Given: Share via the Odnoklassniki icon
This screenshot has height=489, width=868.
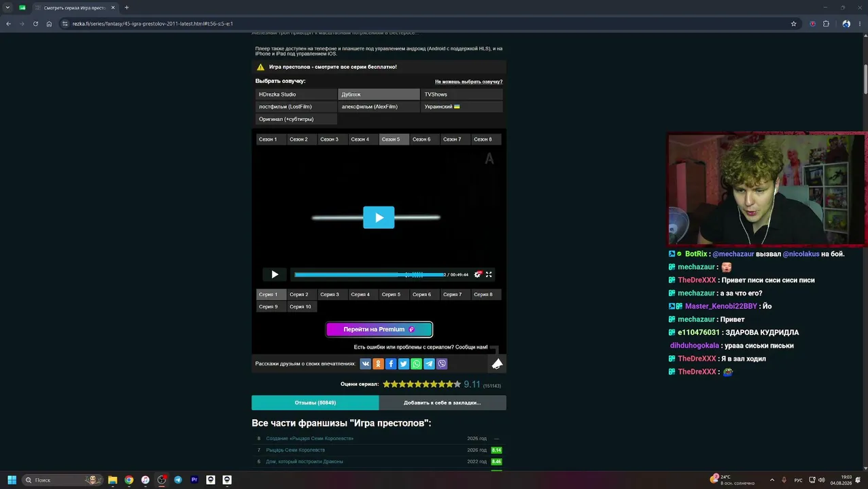Looking at the screenshot, I should (x=378, y=364).
